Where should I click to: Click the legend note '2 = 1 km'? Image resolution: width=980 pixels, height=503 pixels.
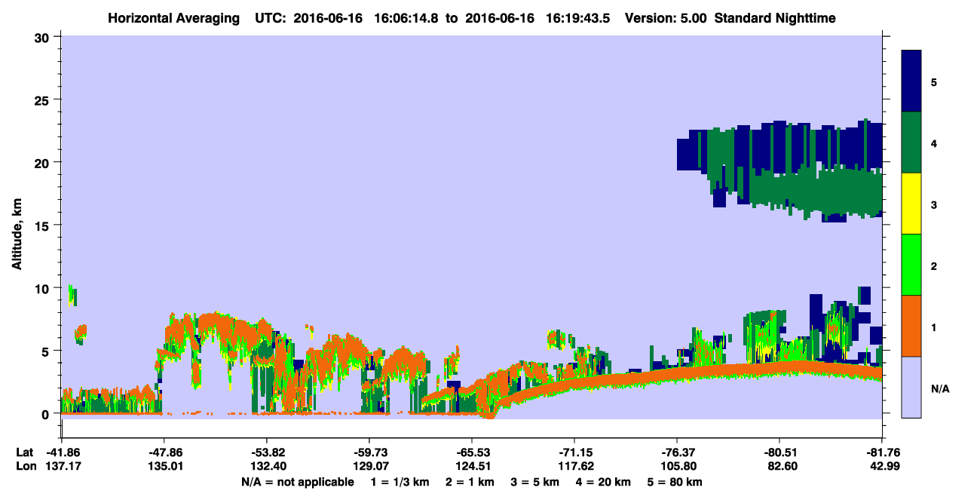[470, 481]
